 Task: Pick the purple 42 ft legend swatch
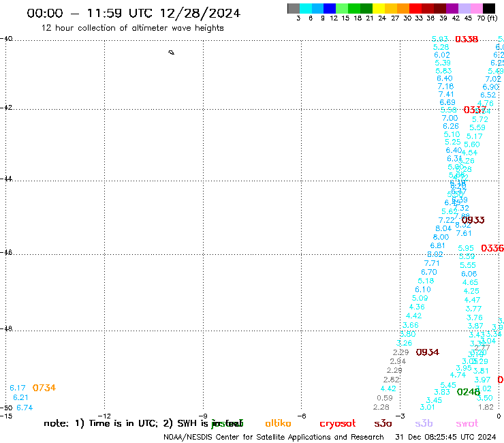(452, 8)
